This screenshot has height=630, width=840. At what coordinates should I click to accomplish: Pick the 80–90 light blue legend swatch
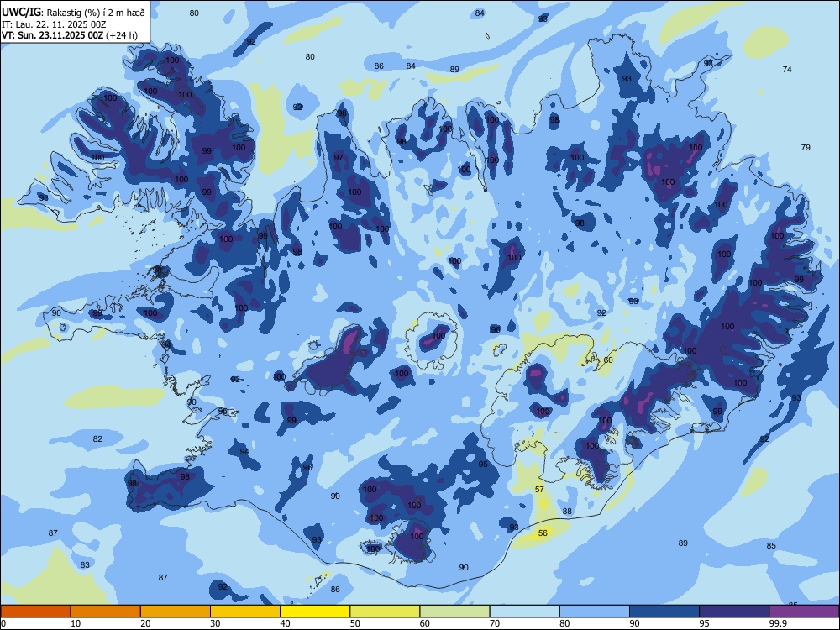pos(595,612)
